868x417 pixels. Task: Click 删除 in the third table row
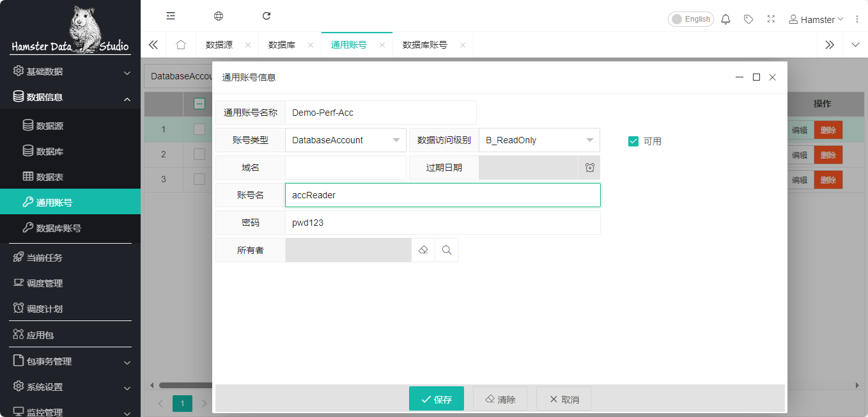828,180
